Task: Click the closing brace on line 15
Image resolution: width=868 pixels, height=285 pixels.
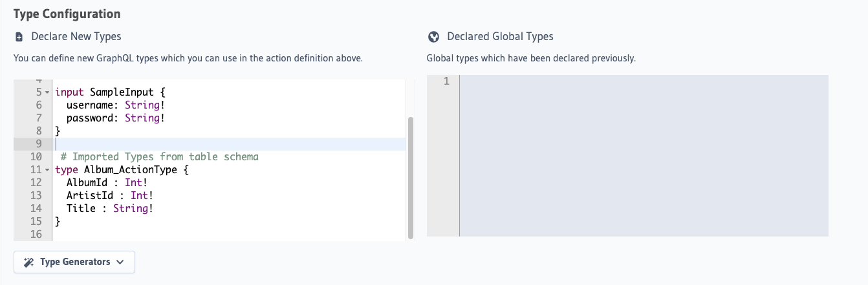Action: pos(58,222)
